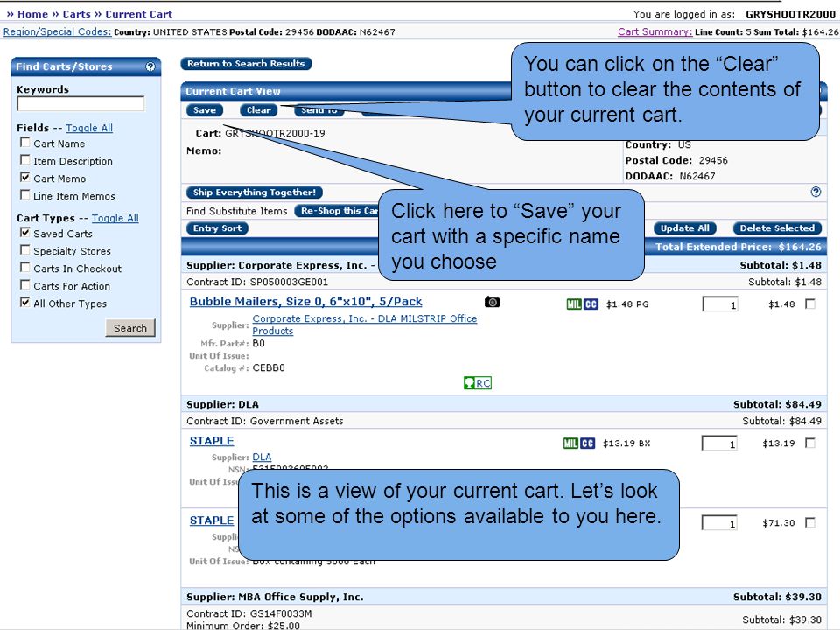Click the green RC icon
The image size is (840, 630).
point(478,383)
